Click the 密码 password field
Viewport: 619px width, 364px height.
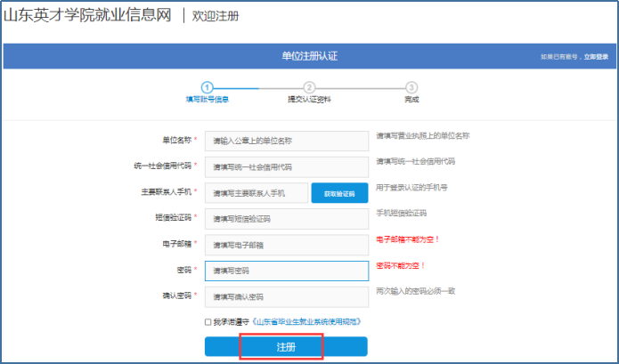click(286, 271)
